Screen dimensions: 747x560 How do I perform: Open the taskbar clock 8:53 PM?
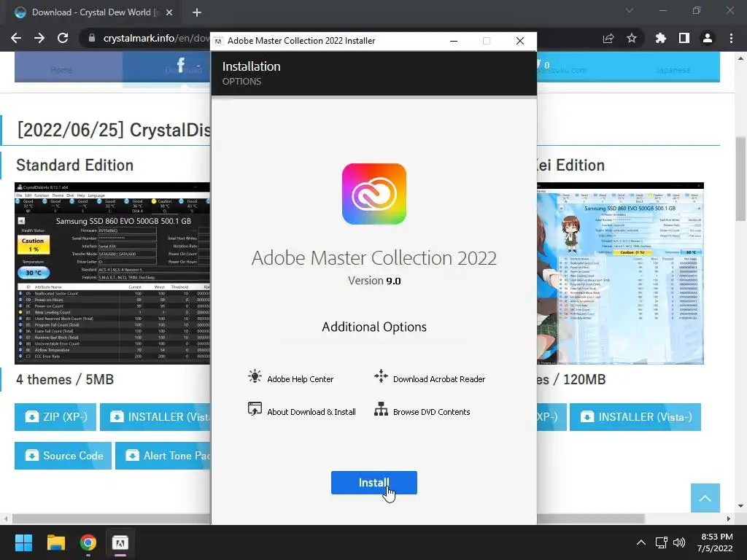click(x=715, y=542)
